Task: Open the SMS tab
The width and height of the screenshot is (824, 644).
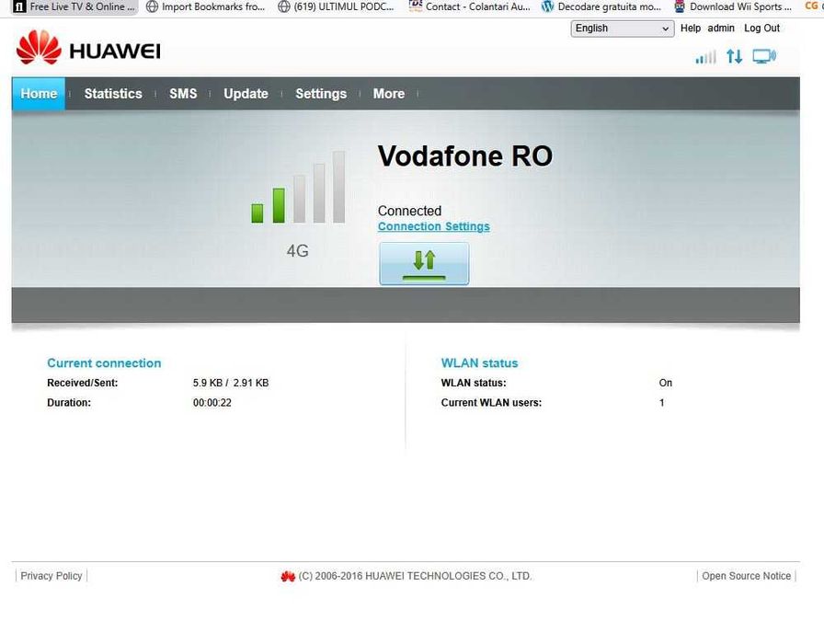Action: [x=183, y=94]
